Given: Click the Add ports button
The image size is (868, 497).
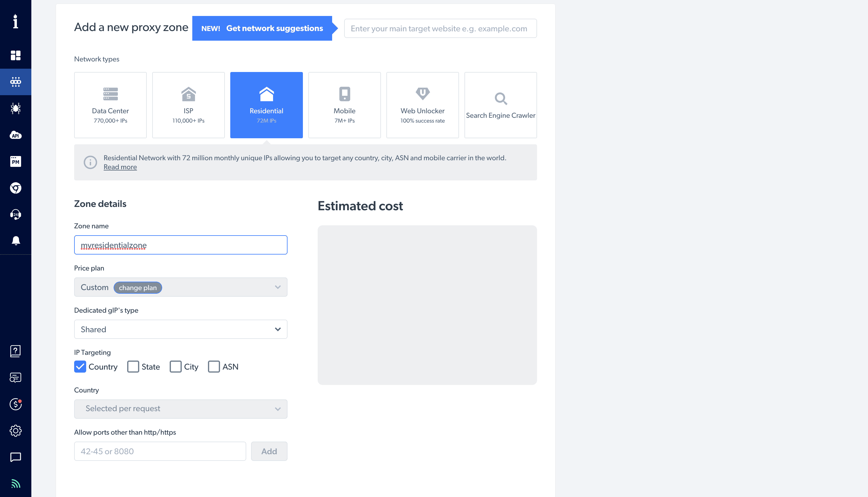Looking at the screenshot, I should (269, 451).
